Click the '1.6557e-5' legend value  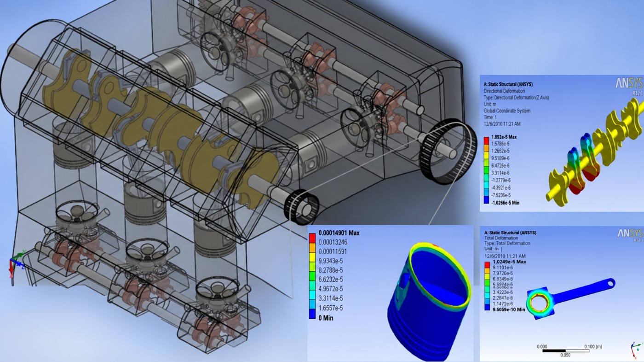(x=331, y=308)
